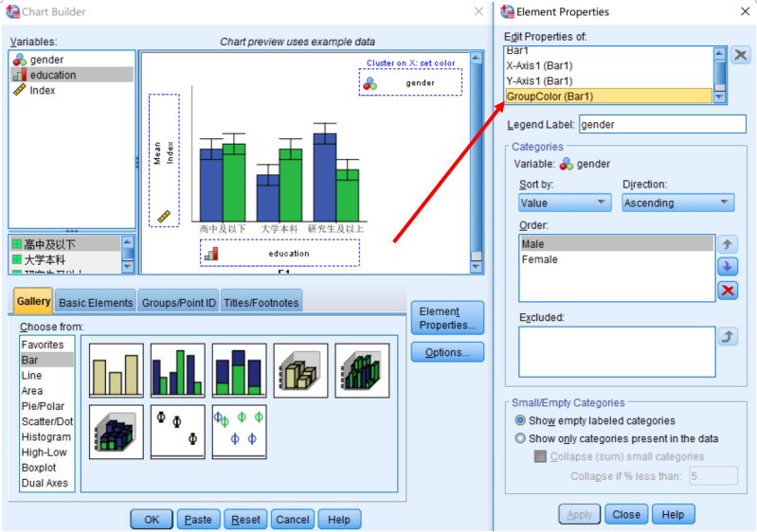The height and width of the screenshot is (532, 757).
Task: Click gender icon beside Variable label
Action: point(567,165)
